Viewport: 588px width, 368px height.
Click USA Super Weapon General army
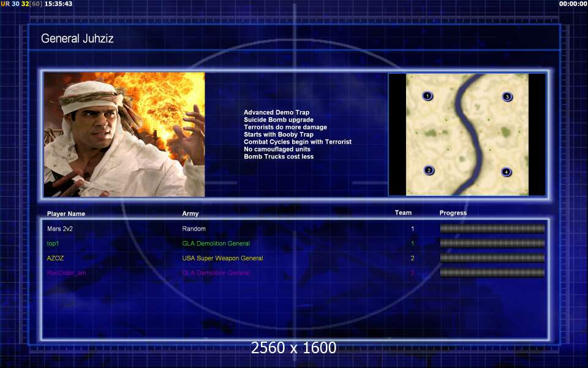pyautogui.click(x=222, y=258)
